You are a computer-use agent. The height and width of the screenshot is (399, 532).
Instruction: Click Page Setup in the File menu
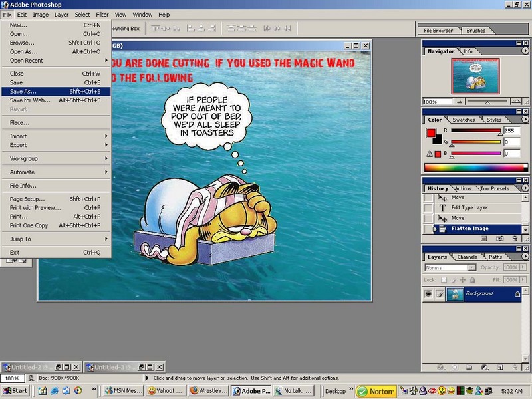point(56,199)
